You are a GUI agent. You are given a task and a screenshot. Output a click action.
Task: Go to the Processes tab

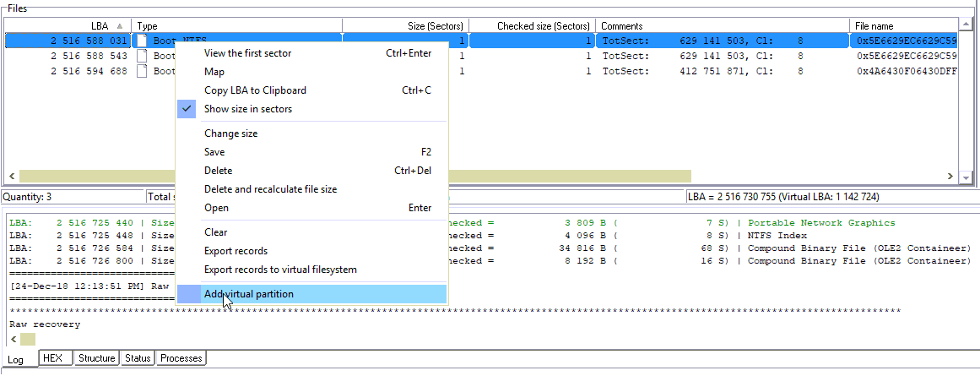(181, 358)
